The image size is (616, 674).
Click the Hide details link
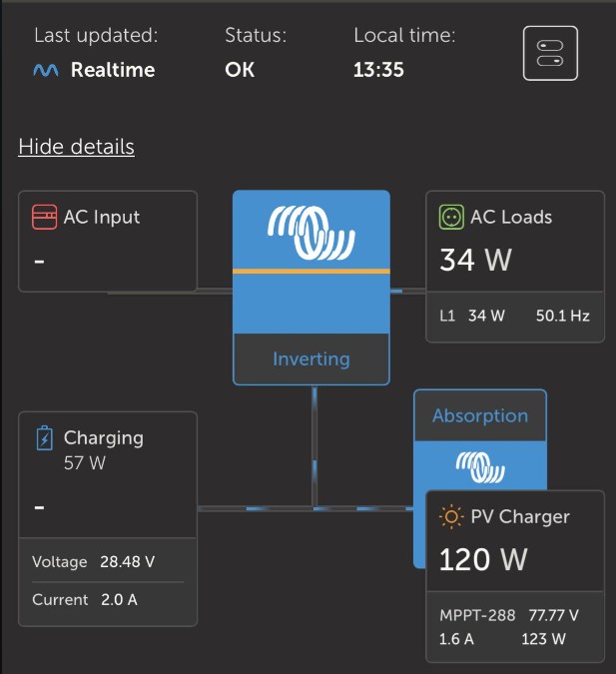coord(76,147)
